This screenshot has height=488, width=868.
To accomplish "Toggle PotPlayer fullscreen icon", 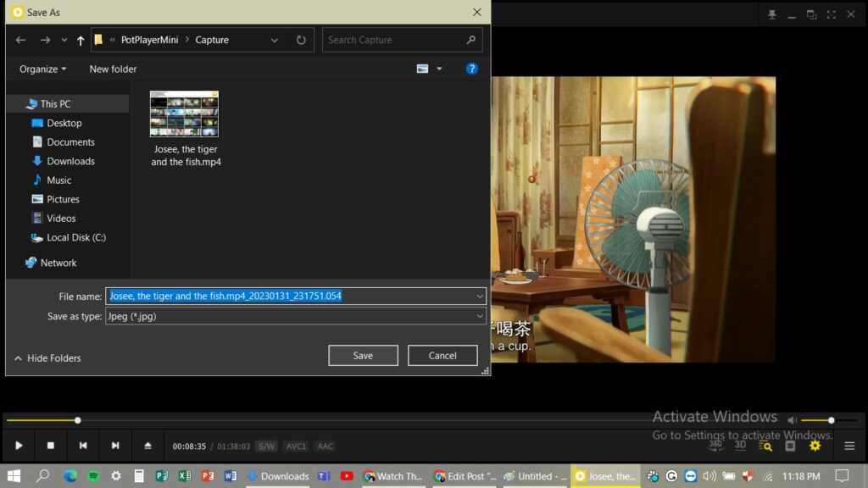I will pyautogui.click(x=831, y=14).
